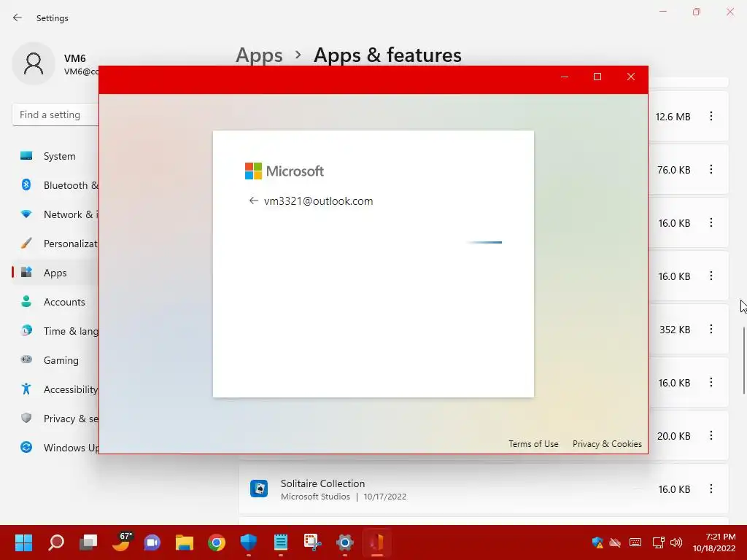
Task: Open Snipping Tool from taskbar
Action: (312, 542)
